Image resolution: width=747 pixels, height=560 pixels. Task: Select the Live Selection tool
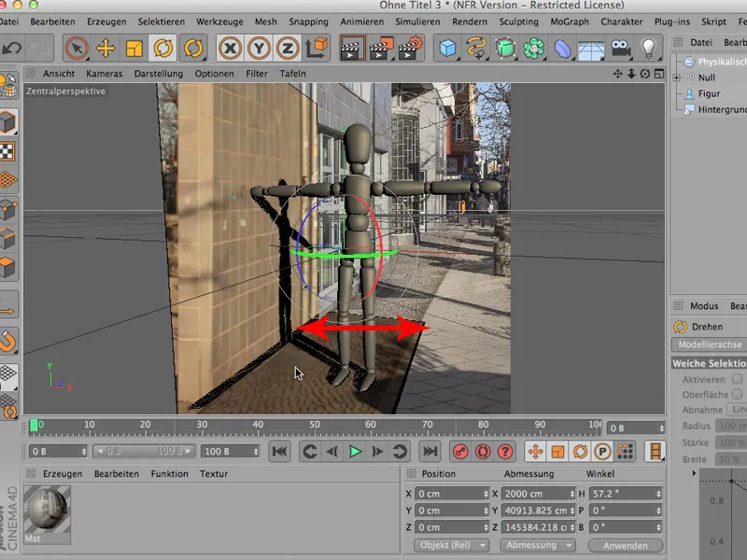click(x=77, y=49)
